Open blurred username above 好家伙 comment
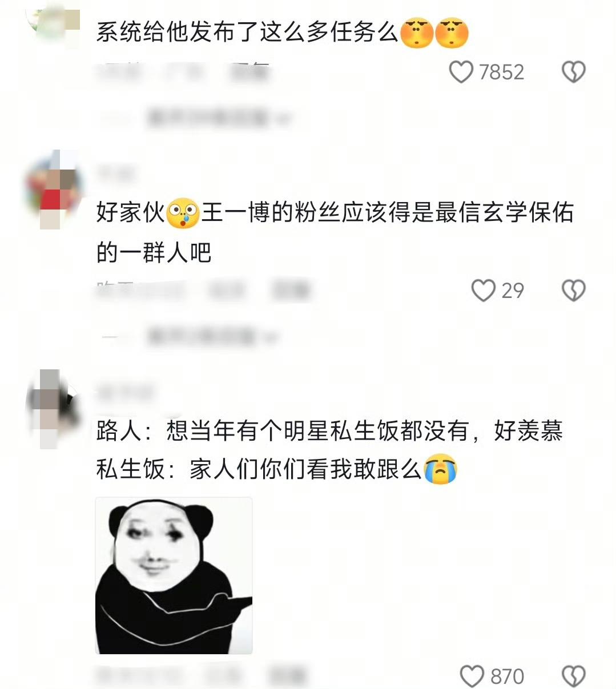 pyautogui.click(x=116, y=172)
